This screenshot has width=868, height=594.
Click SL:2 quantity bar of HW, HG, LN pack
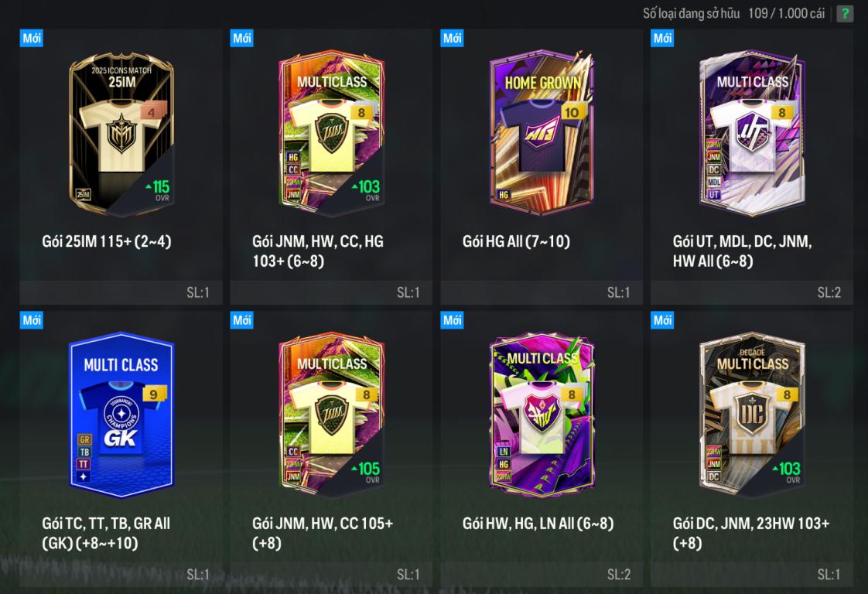click(x=542, y=575)
